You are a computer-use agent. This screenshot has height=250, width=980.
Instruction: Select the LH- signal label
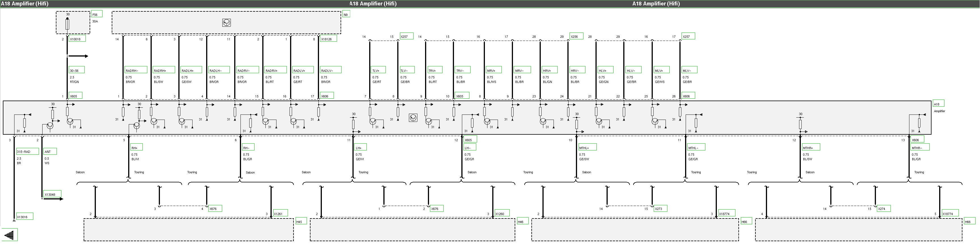pos(470,147)
